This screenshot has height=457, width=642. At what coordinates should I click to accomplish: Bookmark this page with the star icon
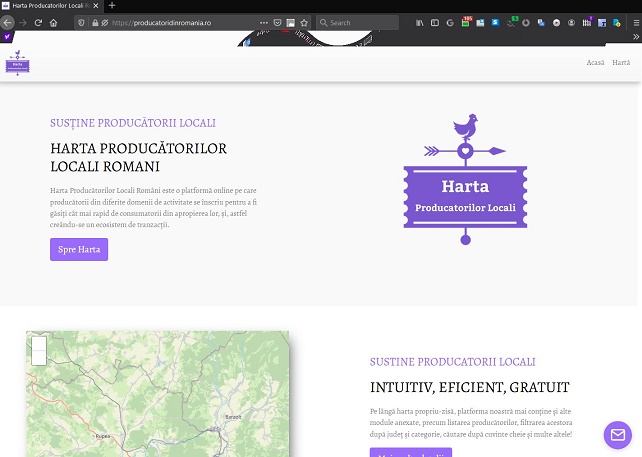point(303,22)
